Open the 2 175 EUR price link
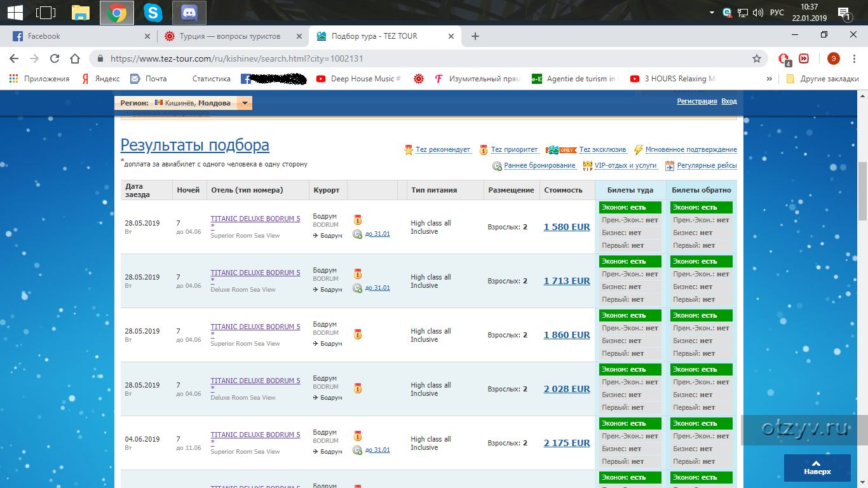Screen dimensions: 868x488 pos(567,443)
